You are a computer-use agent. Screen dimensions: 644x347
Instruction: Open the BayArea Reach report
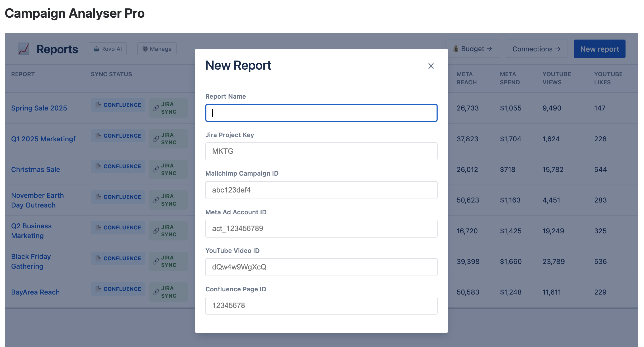coord(35,292)
